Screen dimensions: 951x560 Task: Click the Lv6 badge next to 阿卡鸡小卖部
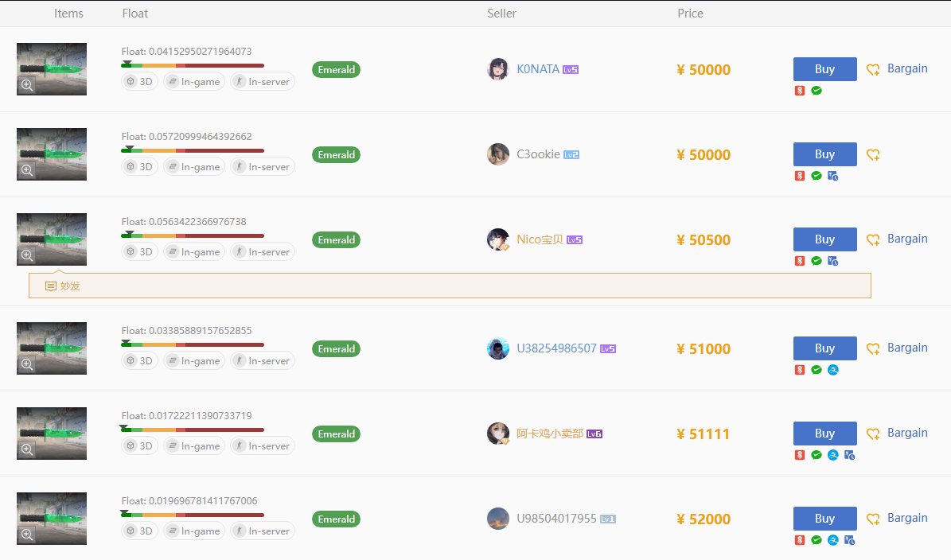tap(594, 434)
